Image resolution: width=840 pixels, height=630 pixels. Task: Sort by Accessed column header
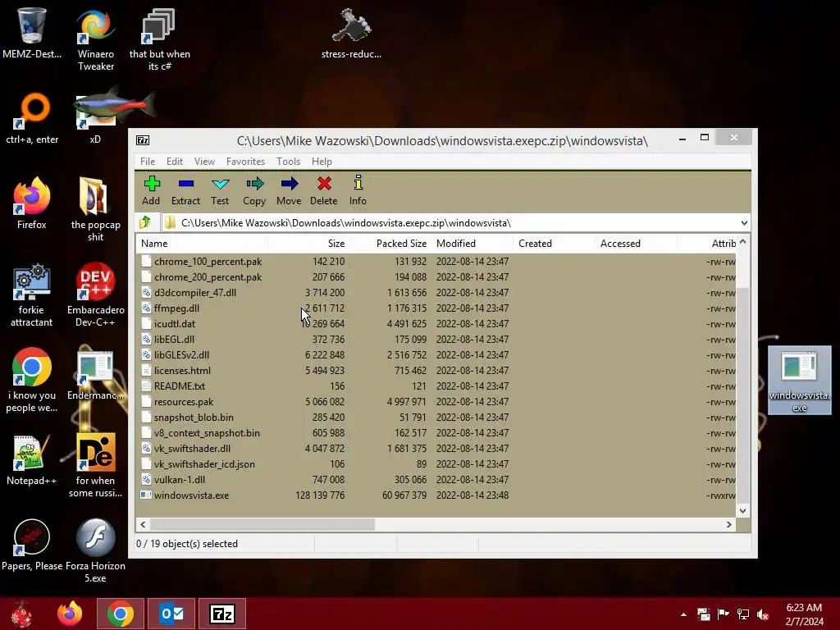click(x=636, y=243)
